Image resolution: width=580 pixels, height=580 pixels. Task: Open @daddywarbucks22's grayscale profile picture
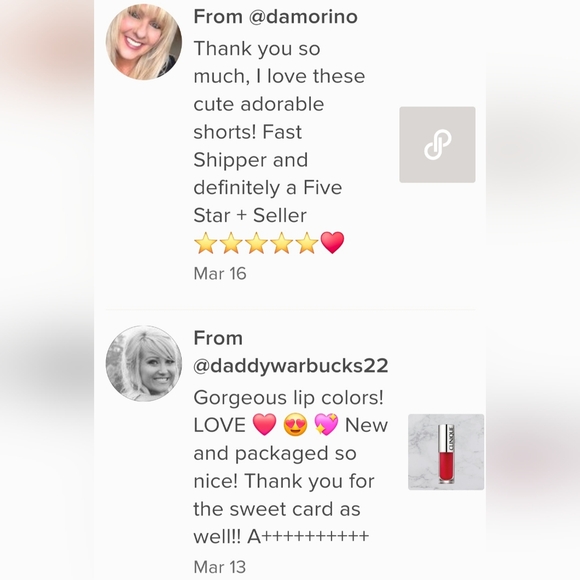pyautogui.click(x=144, y=363)
